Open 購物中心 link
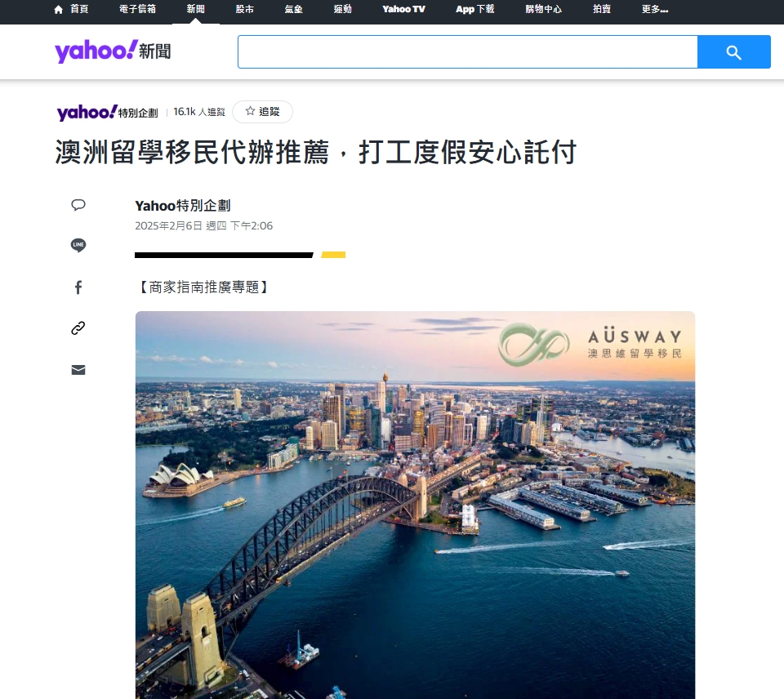Viewport: 784px width, 699px height. 544,10
